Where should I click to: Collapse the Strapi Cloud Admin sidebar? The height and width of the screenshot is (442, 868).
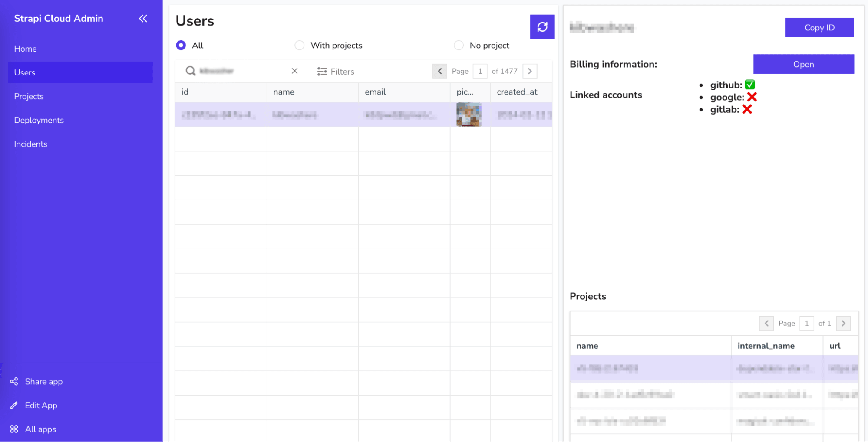pyautogui.click(x=143, y=18)
